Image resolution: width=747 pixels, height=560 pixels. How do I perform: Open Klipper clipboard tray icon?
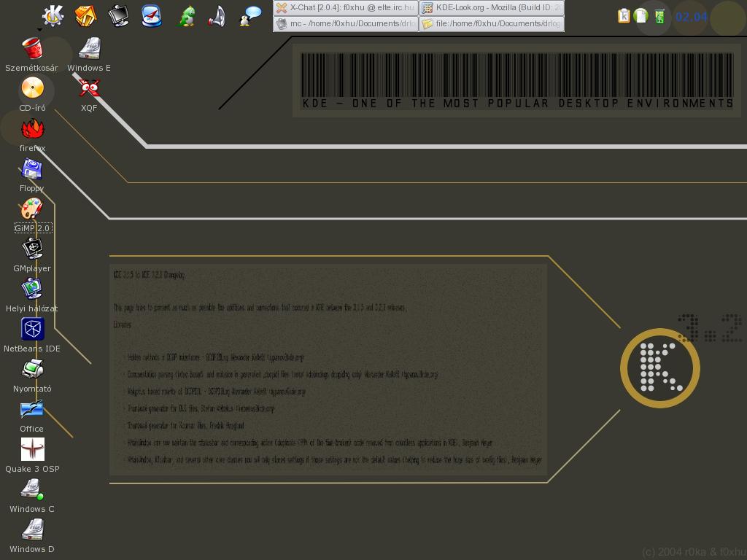point(624,16)
